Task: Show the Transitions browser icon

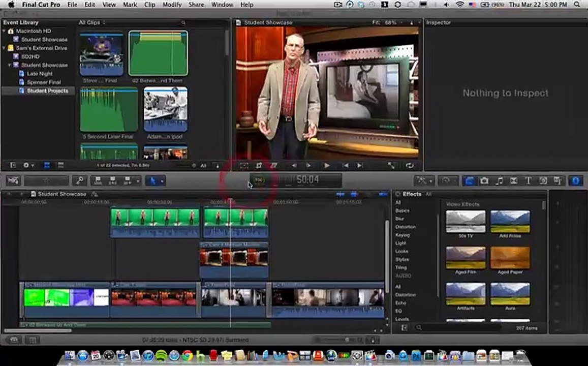Action: [x=514, y=181]
